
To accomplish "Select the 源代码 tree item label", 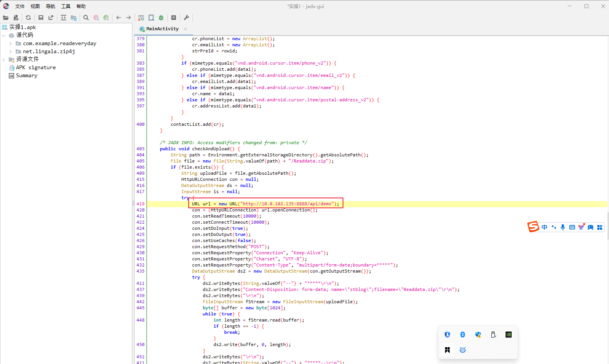I will tap(24, 35).
